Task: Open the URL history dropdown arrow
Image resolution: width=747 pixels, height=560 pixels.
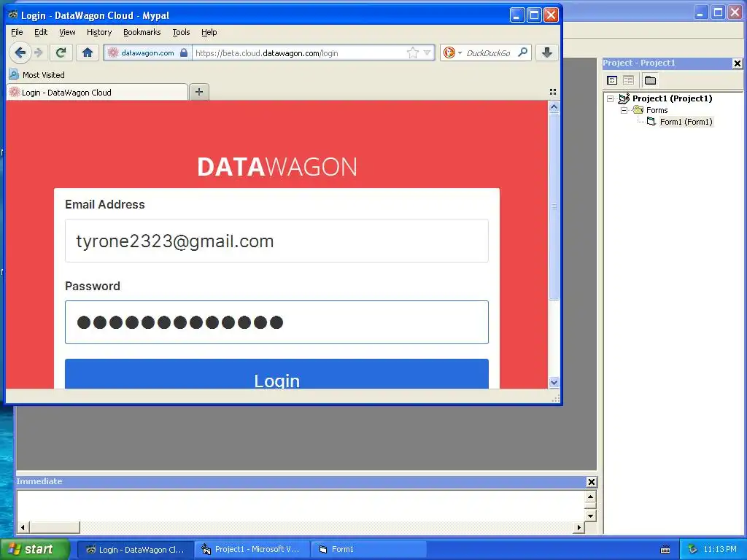Action: point(427,52)
